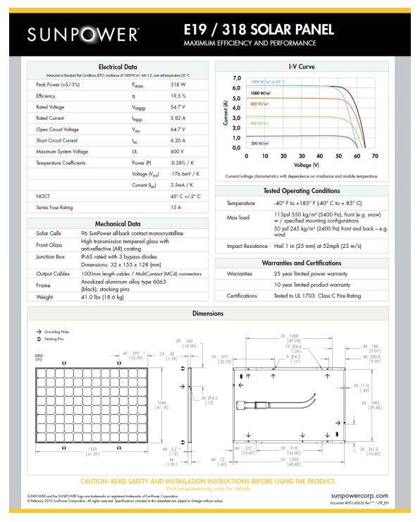Click the 'Solar Cells' row label

[49, 233]
